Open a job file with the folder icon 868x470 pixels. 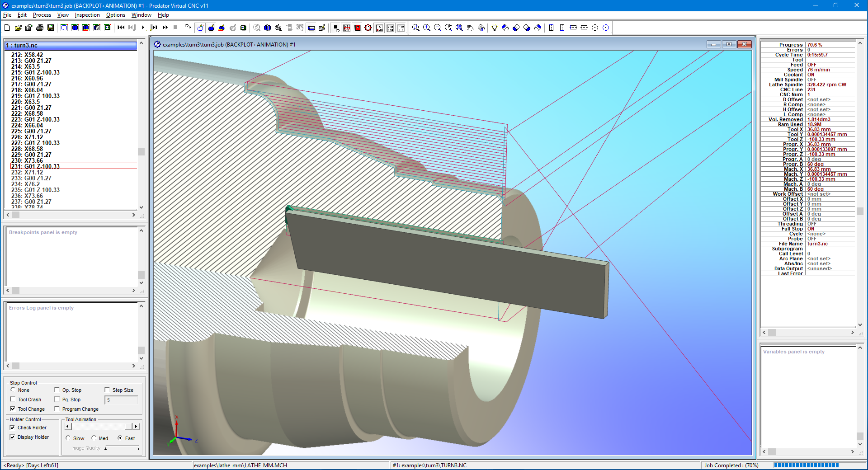point(18,28)
